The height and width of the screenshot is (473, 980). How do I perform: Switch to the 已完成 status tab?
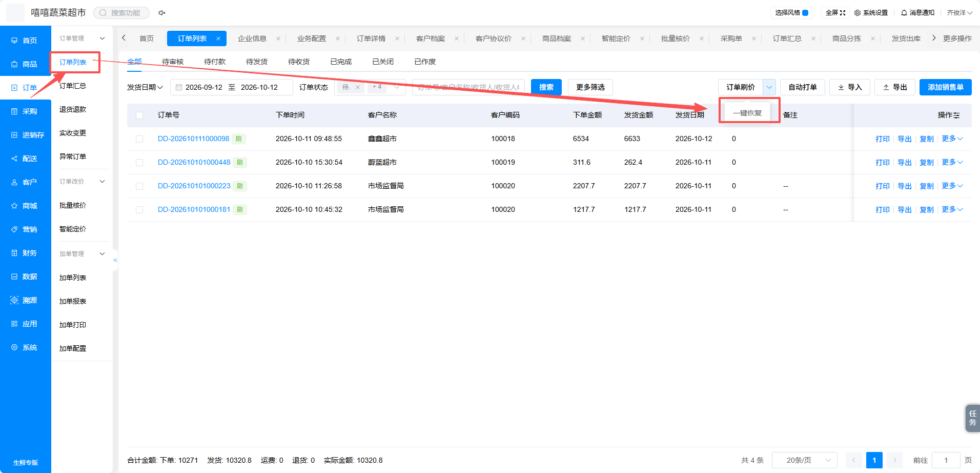point(341,62)
